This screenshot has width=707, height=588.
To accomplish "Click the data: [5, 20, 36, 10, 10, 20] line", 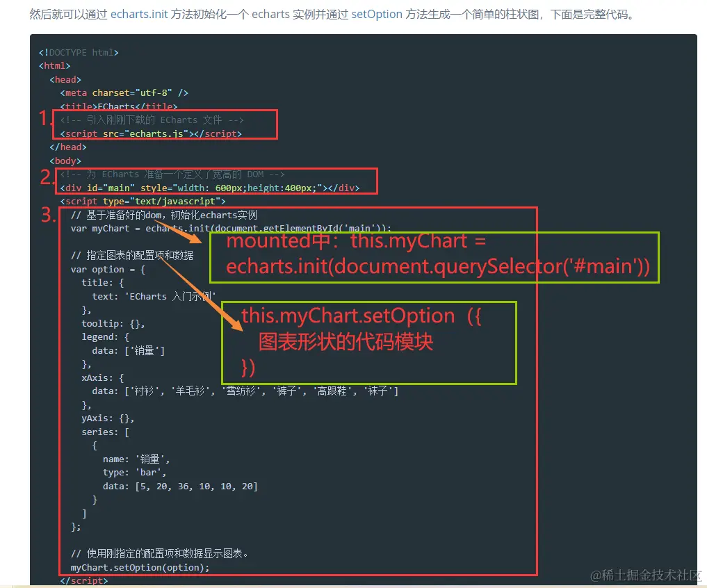I will point(180,487).
